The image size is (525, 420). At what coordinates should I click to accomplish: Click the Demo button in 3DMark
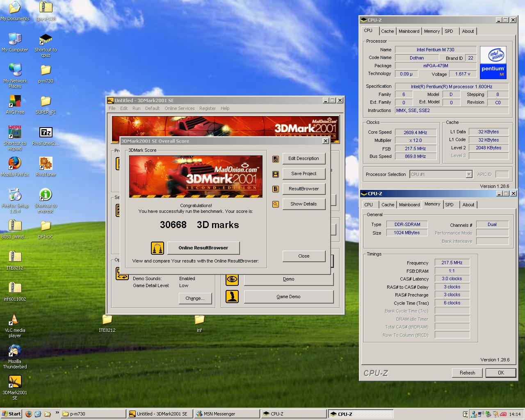[x=288, y=279]
